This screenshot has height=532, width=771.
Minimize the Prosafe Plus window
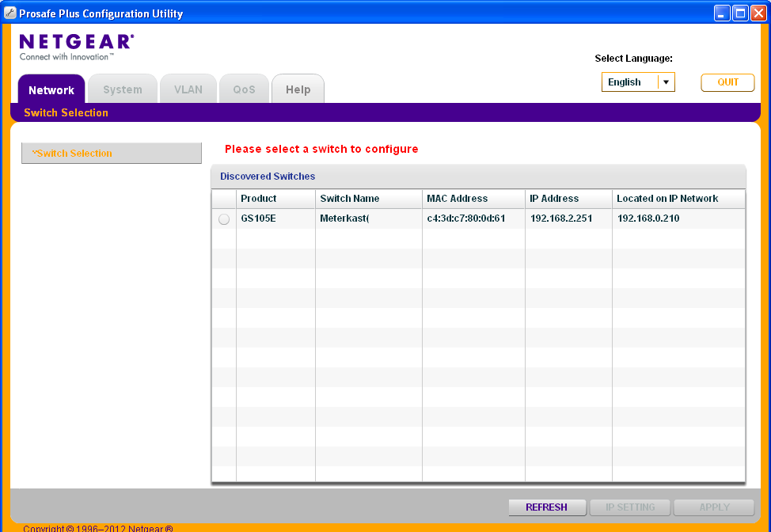[721, 13]
